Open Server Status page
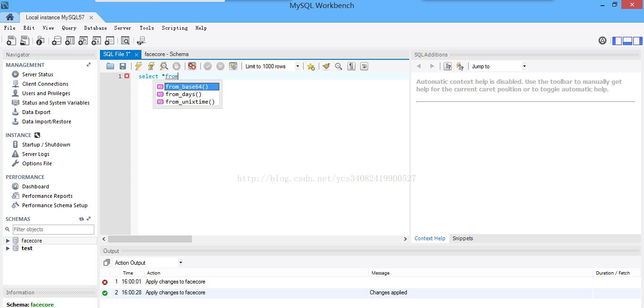The image size is (644, 308). [38, 74]
